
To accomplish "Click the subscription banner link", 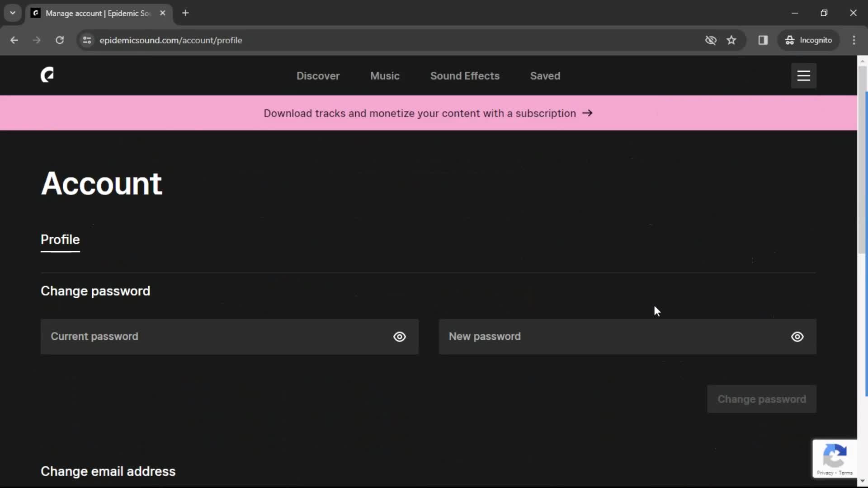I will [x=428, y=113].
